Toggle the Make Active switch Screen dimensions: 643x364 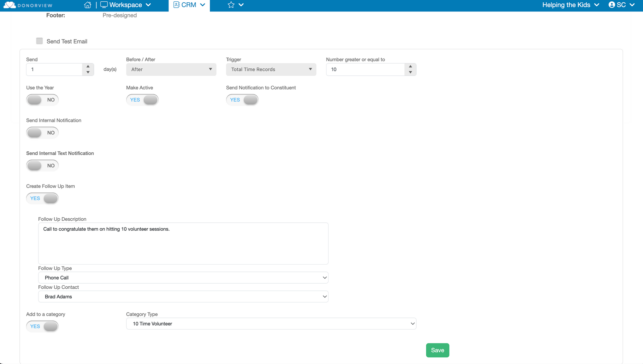[142, 100]
